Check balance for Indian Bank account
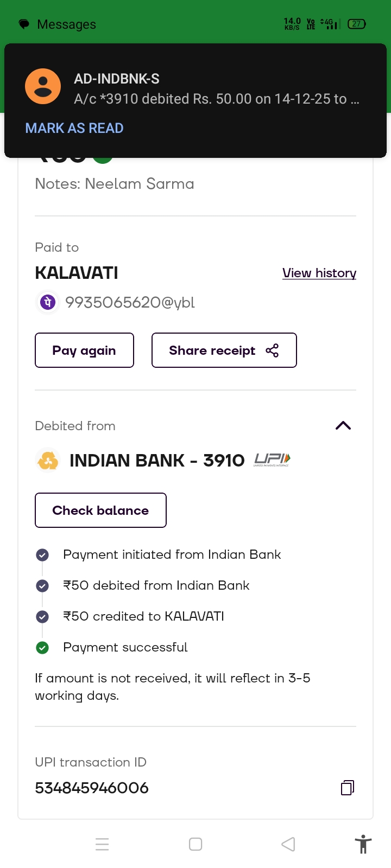Image resolution: width=391 pixels, height=868 pixels. (x=100, y=510)
